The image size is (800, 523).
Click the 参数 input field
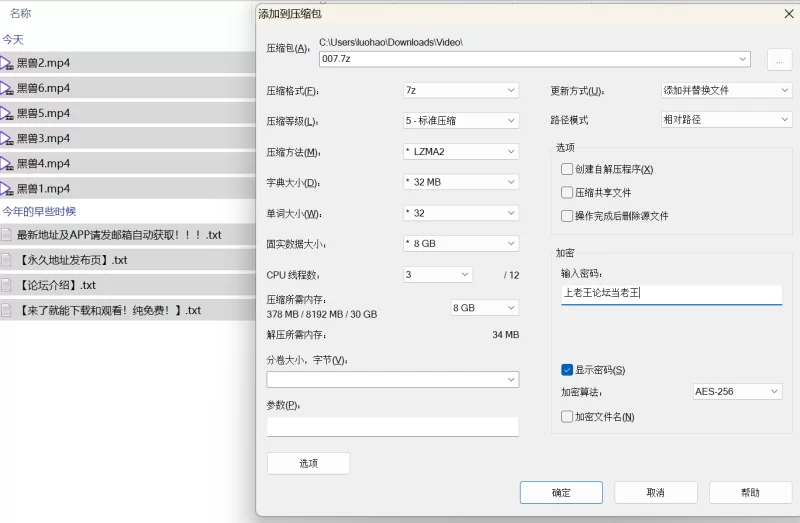coord(392,427)
